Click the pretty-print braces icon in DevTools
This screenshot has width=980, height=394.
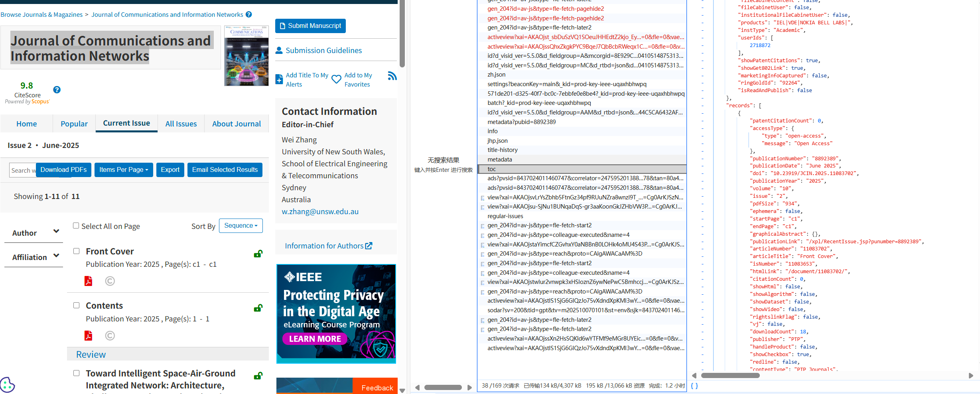point(694,386)
